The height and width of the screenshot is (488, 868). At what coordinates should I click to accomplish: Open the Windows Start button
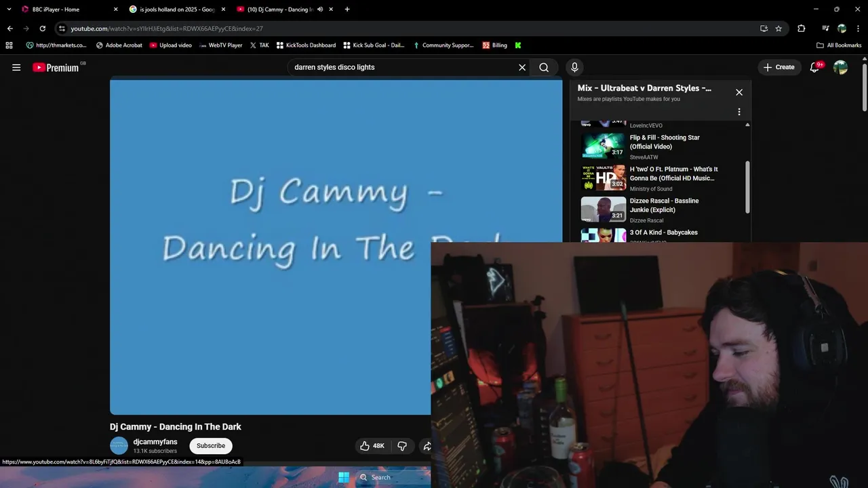tap(344, 477)
